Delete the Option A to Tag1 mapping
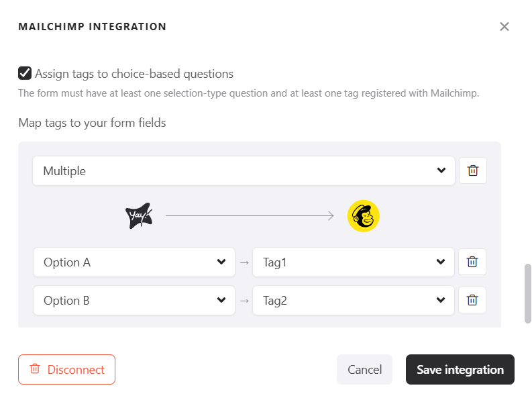This screenshot has height=400, width=532. (472, 262)
